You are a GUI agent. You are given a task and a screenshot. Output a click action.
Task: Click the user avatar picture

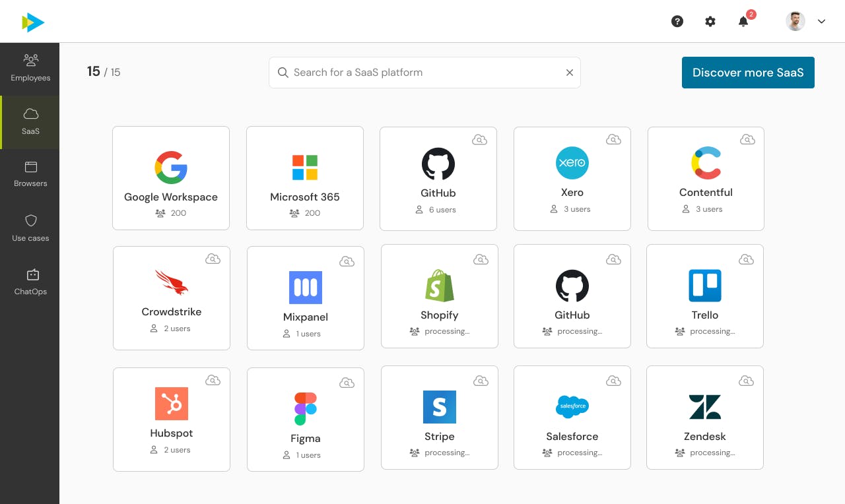795,21
